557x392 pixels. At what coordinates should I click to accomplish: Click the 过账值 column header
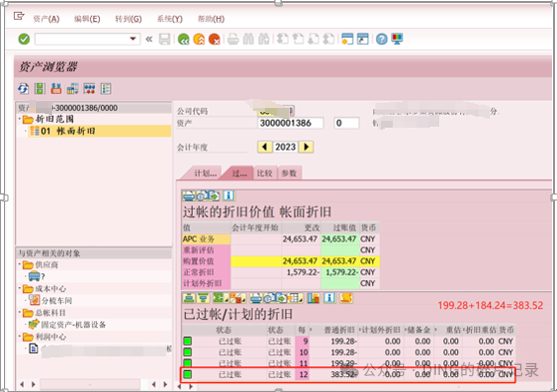340,228
